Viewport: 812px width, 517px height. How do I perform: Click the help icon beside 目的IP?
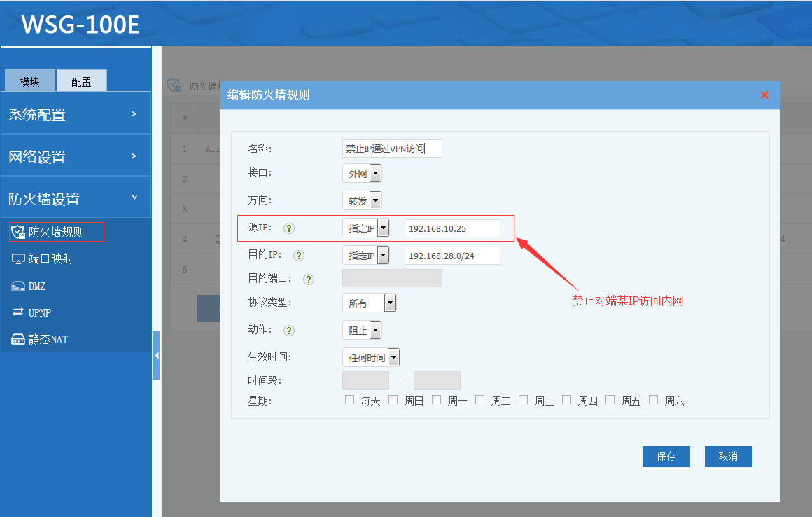tap(299, 256)
